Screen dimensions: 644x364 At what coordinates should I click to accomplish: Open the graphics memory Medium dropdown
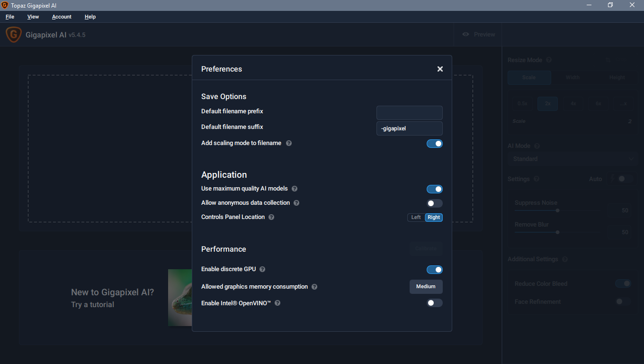click(x=426, y=287)
